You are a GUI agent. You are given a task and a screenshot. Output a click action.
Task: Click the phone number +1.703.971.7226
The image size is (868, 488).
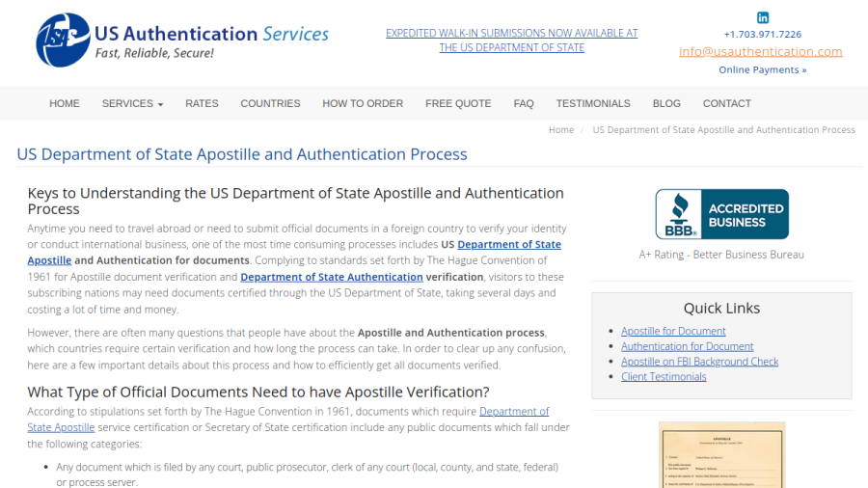pyautogui.click(x=762, y=35)
